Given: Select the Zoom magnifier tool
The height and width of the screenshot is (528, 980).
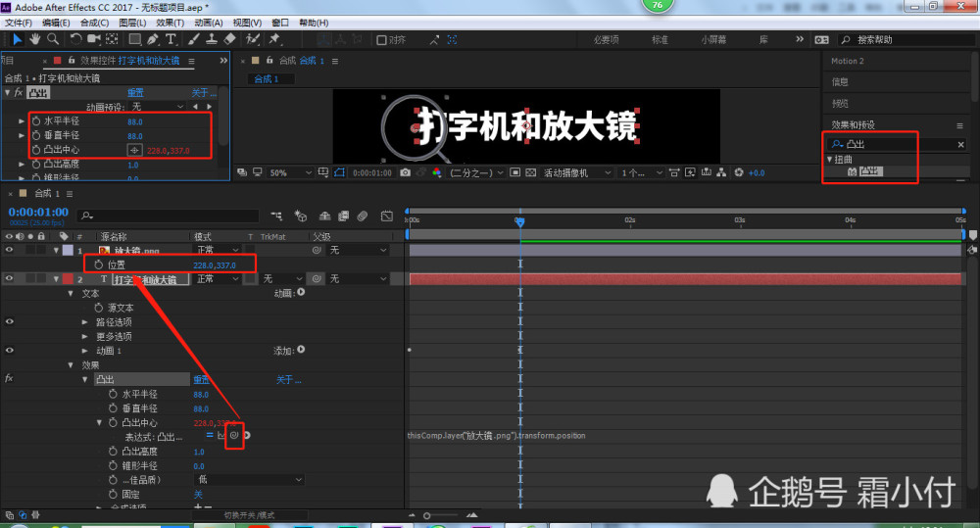Looking at the screenshot, I should 53,39.
